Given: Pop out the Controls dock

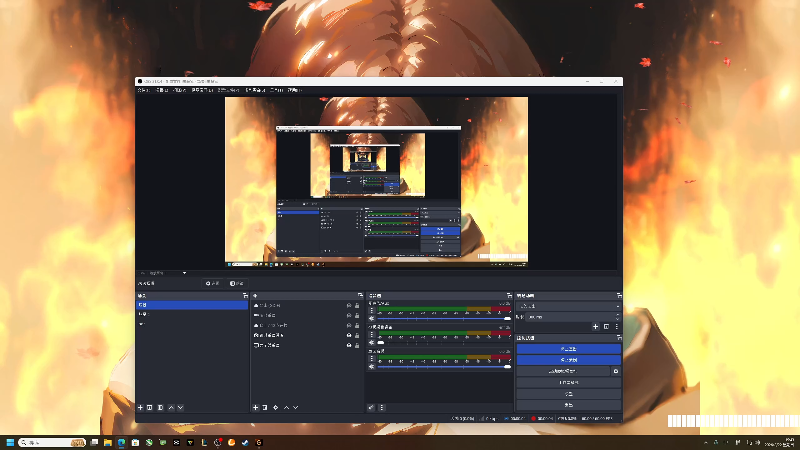Looking at the screenshot, I should point(619,338).
